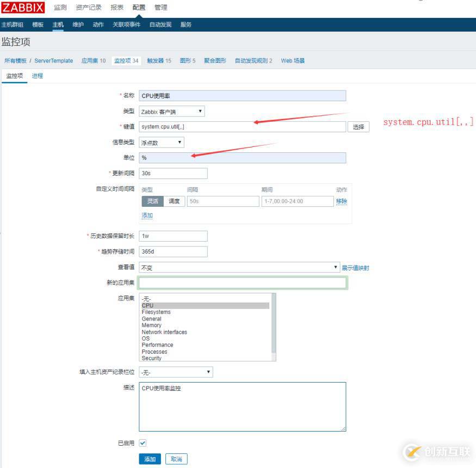Open the 资产记录 top menu

point(88,7)
